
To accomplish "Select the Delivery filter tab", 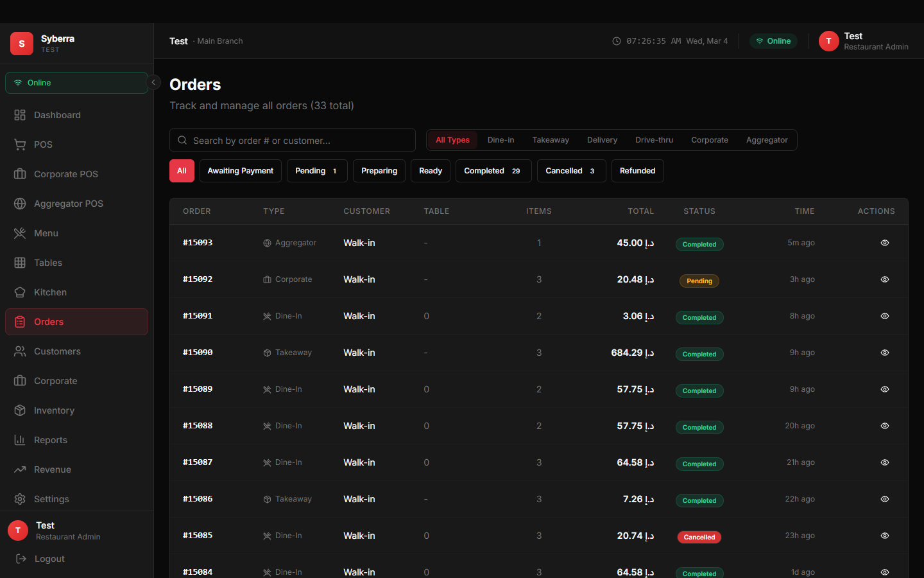I will click(x=602, y=139).
